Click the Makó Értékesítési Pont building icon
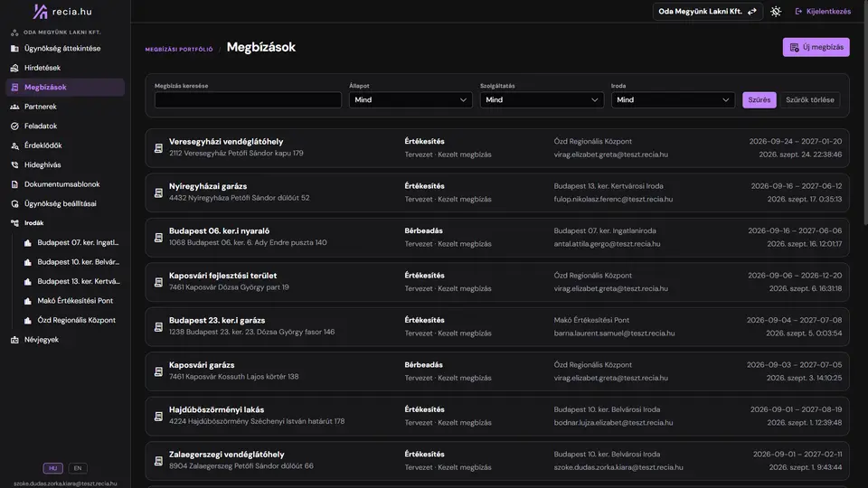This screenshot has height=488, width=868. pos(28,301)
